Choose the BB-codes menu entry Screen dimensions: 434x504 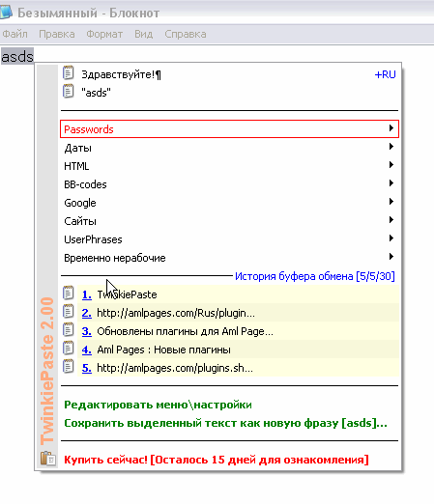[229, 184]
